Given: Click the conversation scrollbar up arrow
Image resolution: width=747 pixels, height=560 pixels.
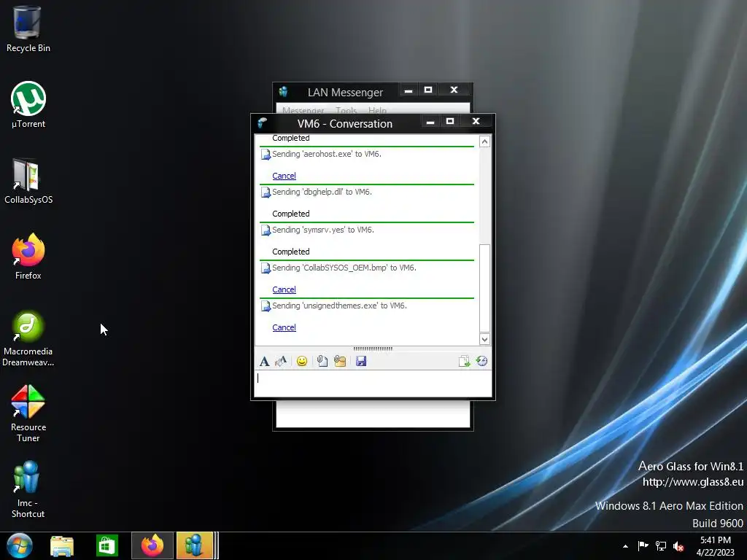Looking at the screenshot, I should click(484, 141).
